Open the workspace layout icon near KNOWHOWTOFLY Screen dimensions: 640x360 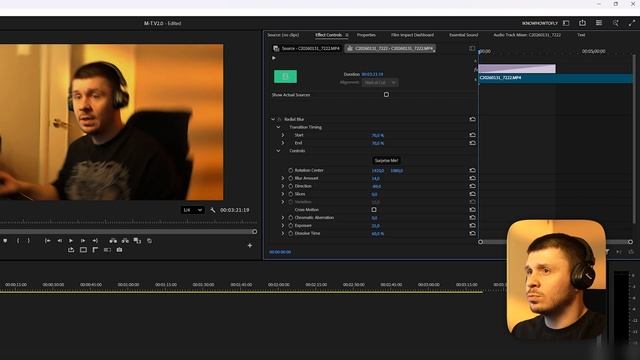566,23
